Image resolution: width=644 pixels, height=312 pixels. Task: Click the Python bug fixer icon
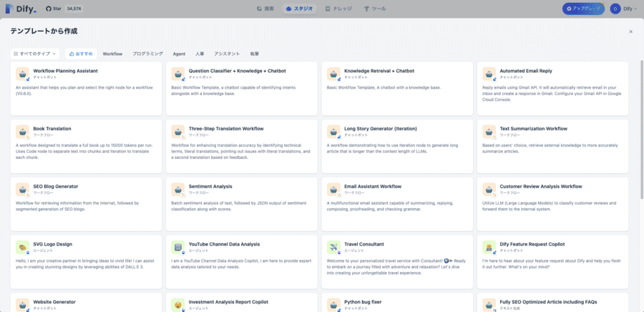333,305
